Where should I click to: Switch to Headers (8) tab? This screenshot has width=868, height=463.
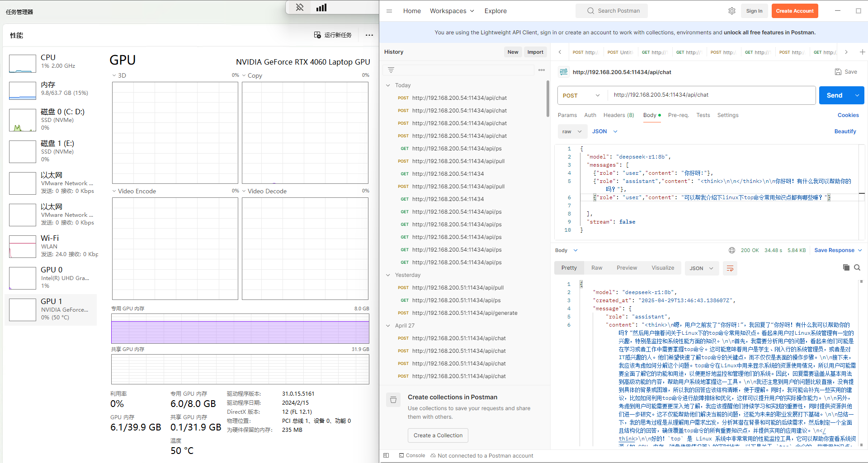(x=618, y=115)
